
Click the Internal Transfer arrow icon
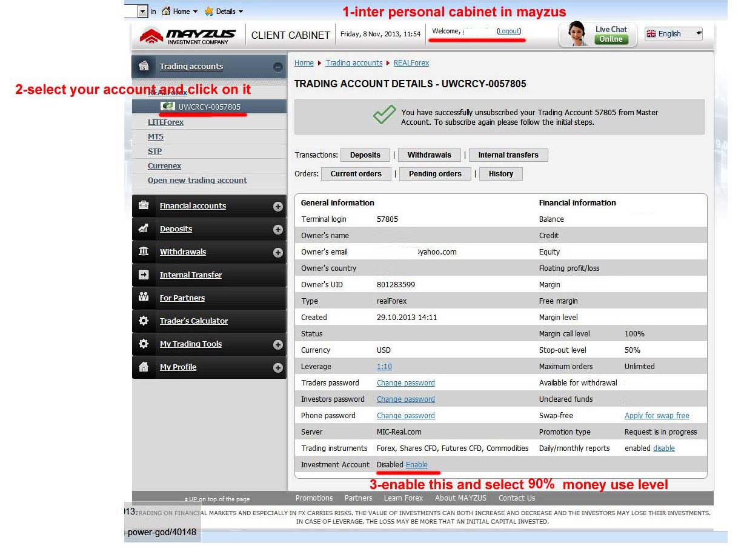(144, 275)
